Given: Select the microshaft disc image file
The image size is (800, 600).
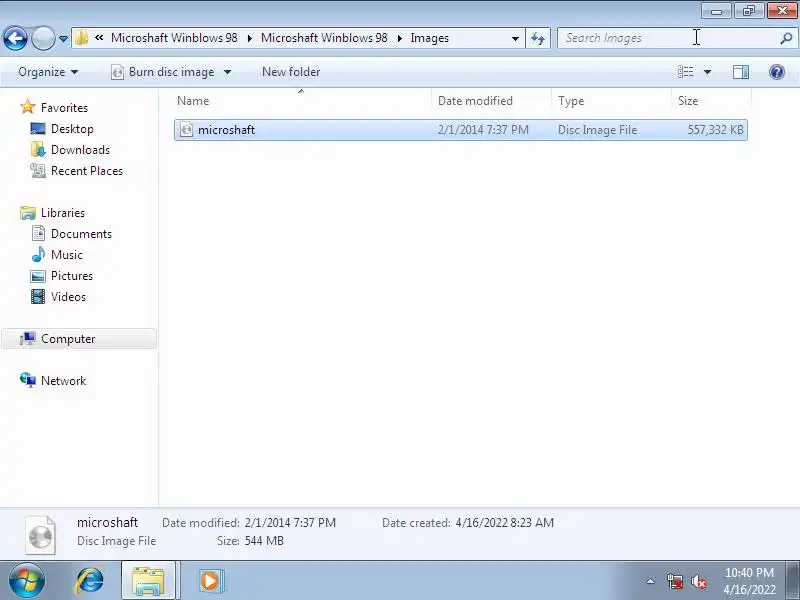Looking at the screenshot, I should point(461,130).
